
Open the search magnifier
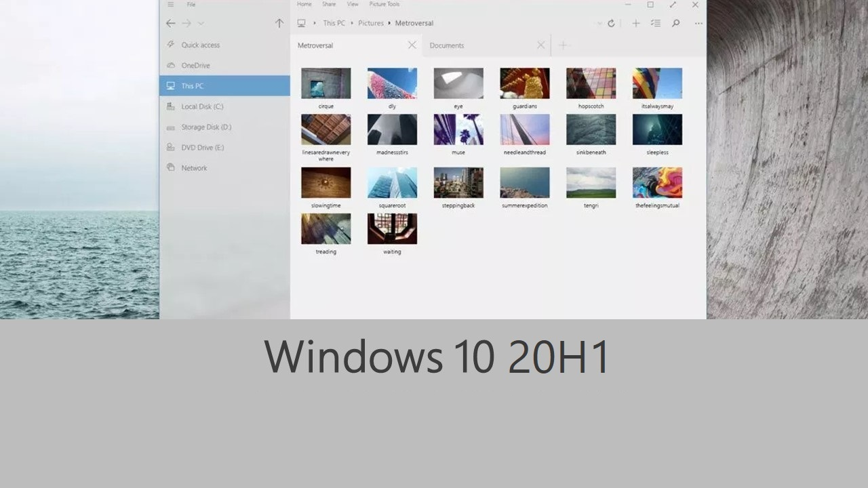click(675, 23)
